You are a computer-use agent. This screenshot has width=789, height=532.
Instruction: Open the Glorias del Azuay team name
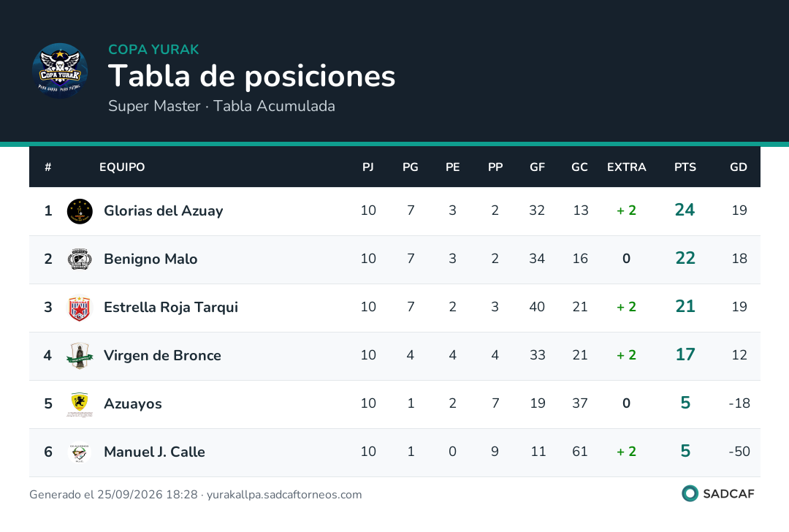163,211
